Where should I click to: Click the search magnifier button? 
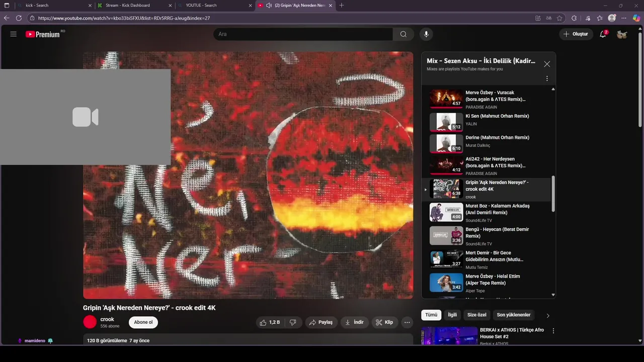(404, 34)
